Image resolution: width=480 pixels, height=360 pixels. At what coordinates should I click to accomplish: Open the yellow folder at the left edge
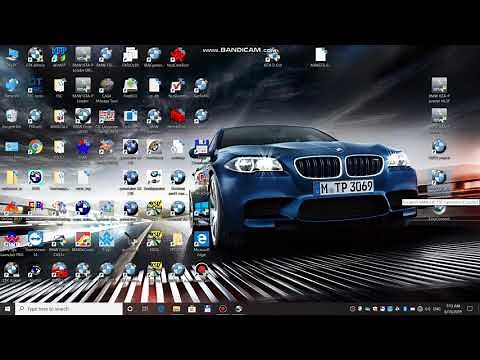(11, 179)
